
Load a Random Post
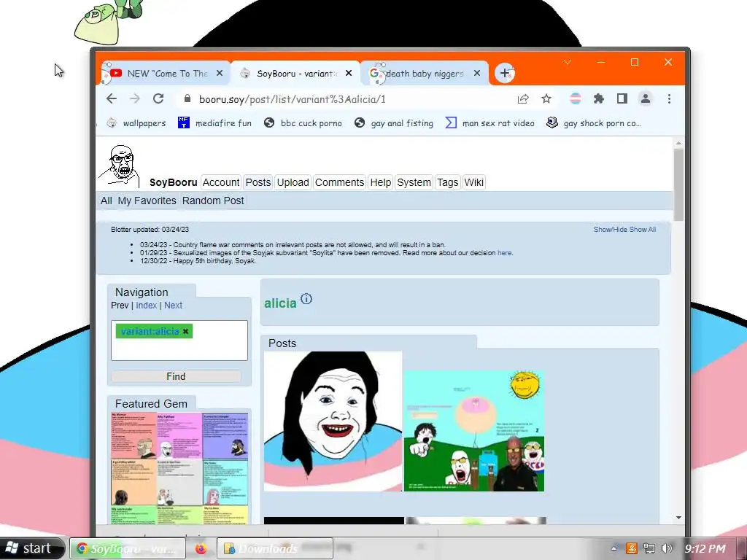[x=213, y=201]
